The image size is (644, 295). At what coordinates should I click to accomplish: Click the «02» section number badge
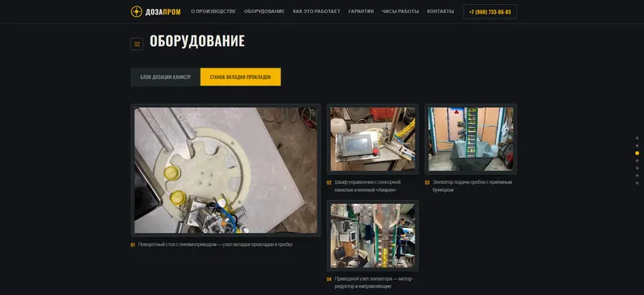click(x=137, y=44)
